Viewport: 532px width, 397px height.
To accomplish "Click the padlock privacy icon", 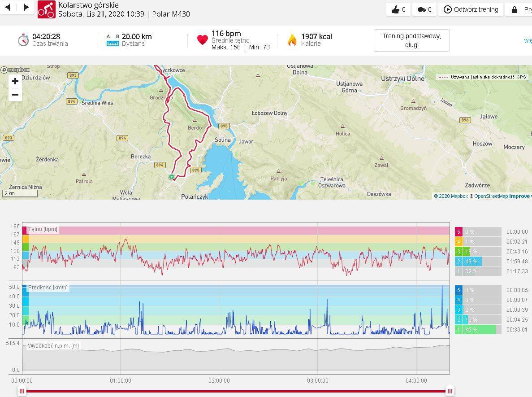I will [515, 9].
